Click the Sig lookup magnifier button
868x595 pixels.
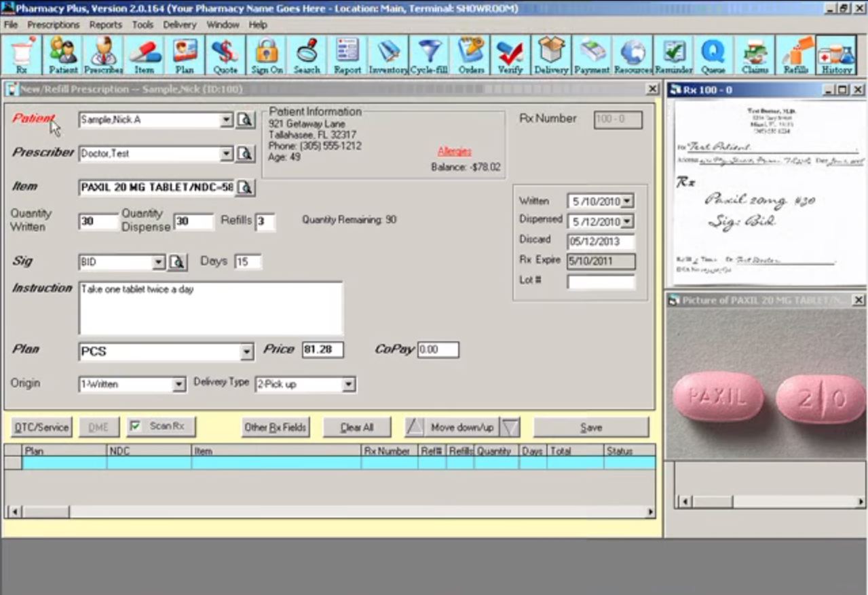177,262
